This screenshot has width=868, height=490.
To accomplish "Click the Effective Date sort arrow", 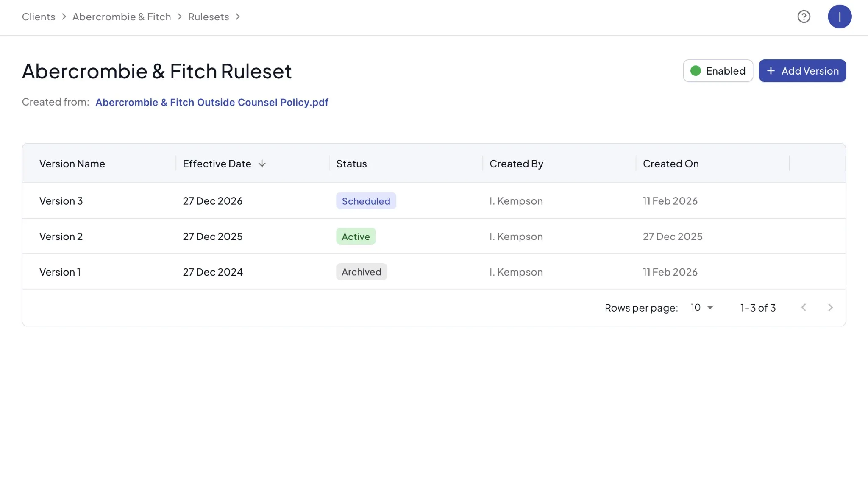I will (262, 164).
